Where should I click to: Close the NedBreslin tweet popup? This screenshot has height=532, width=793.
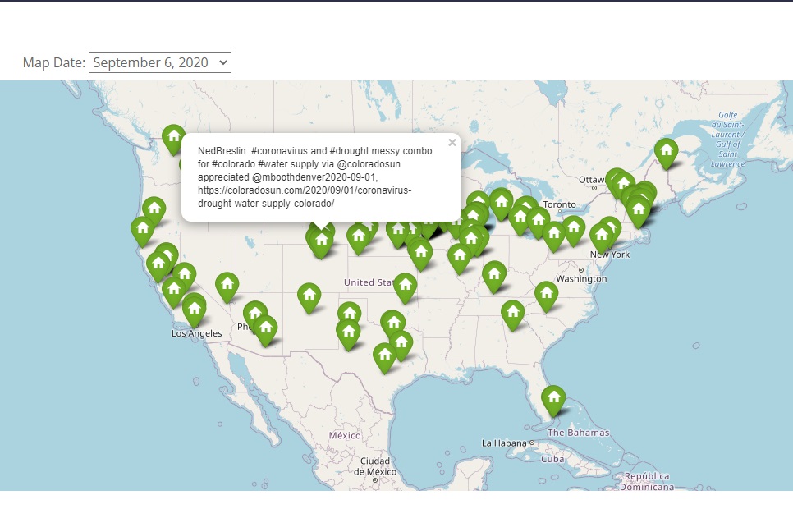pyautogui.click(x=452, y=143)
